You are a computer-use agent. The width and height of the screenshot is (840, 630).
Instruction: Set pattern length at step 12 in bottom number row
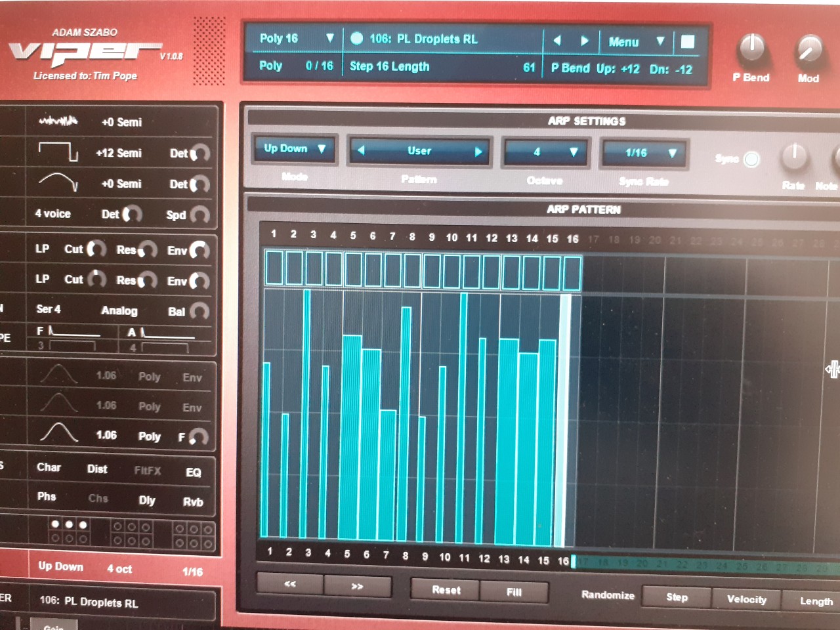(484, 558)
